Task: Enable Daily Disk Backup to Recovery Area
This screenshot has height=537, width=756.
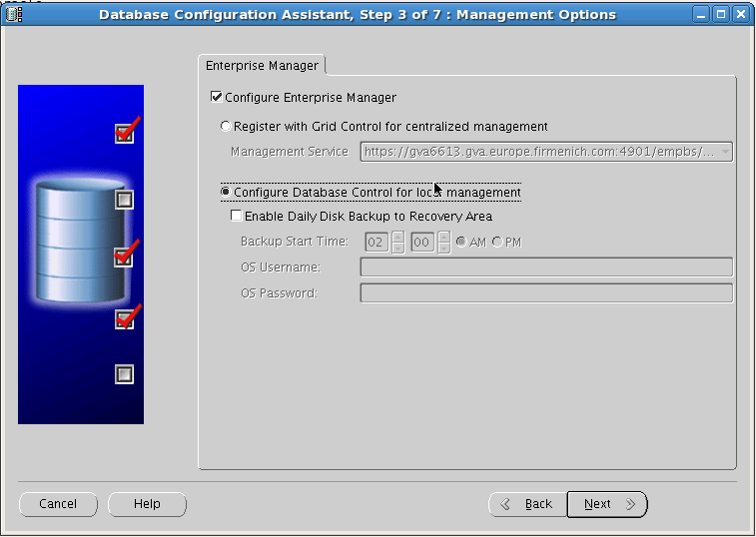Action: point(236,216)
